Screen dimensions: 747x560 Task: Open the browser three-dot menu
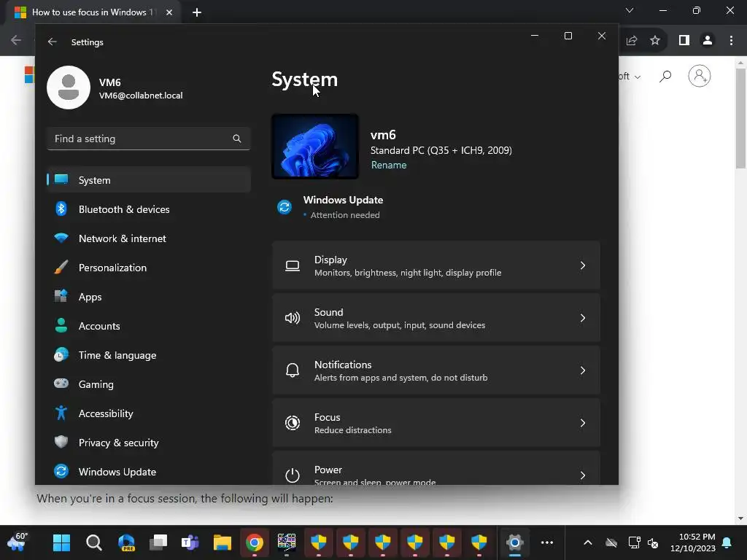pos(731,41)
